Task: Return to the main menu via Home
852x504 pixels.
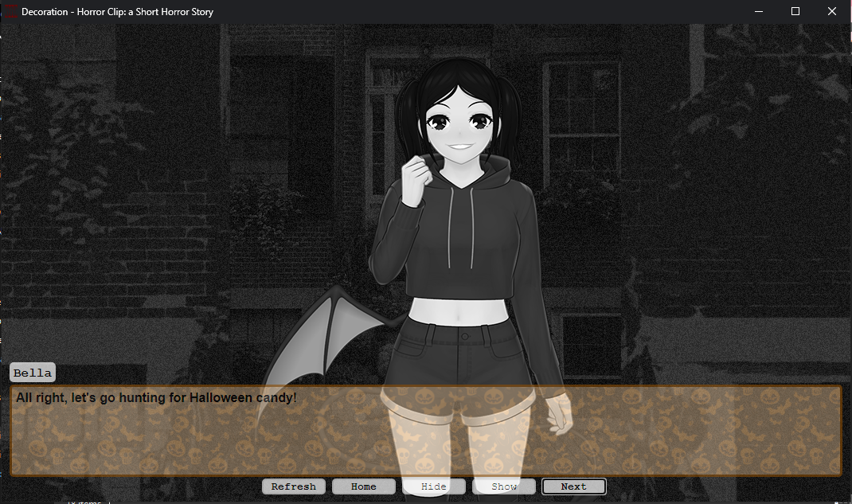Action: [363, 486]
